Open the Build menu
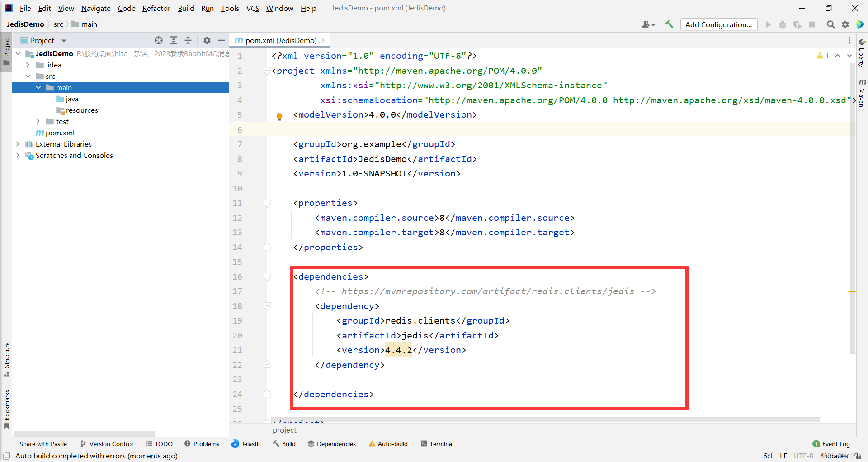 pyautogui.click(x=186, y=8)
